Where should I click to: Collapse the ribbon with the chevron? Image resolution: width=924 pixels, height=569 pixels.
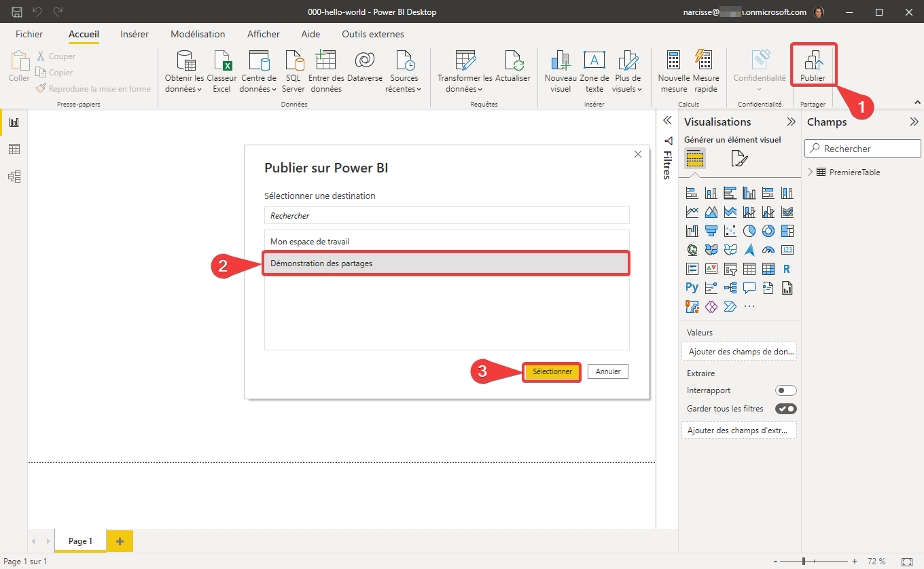click(x=917, y=103)
